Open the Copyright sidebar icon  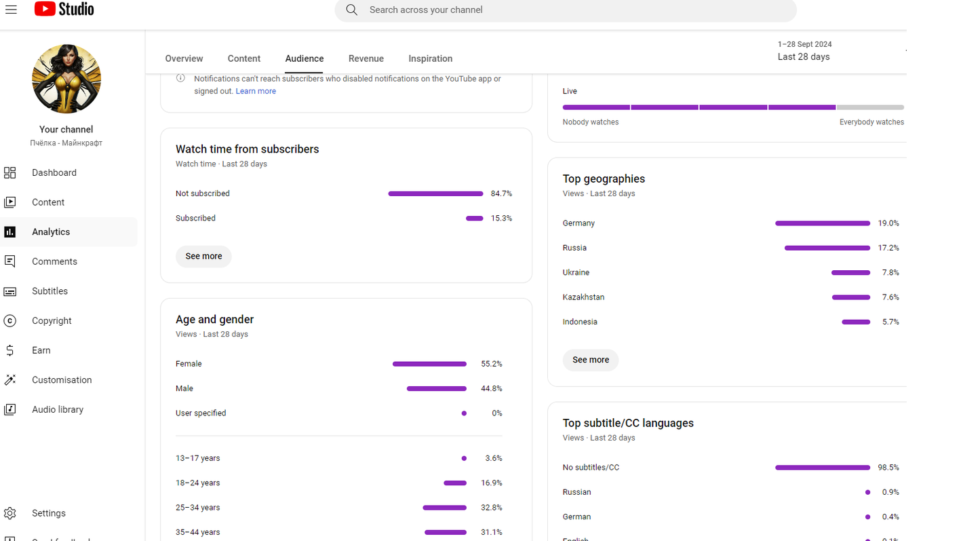point(10,321)
